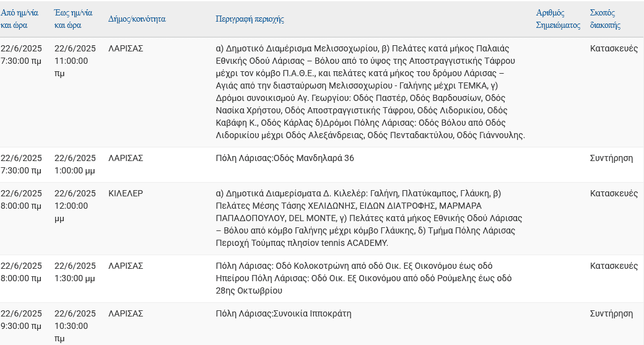Image resolution: width=644 pixels, height=345 pixels.
Task: Sort by the "Δήμος/κοινότητα" column header
Action: 137,19
